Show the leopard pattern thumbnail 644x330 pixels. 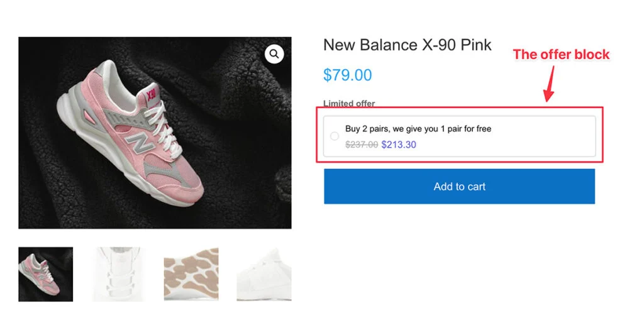click(x=191, y=274)
